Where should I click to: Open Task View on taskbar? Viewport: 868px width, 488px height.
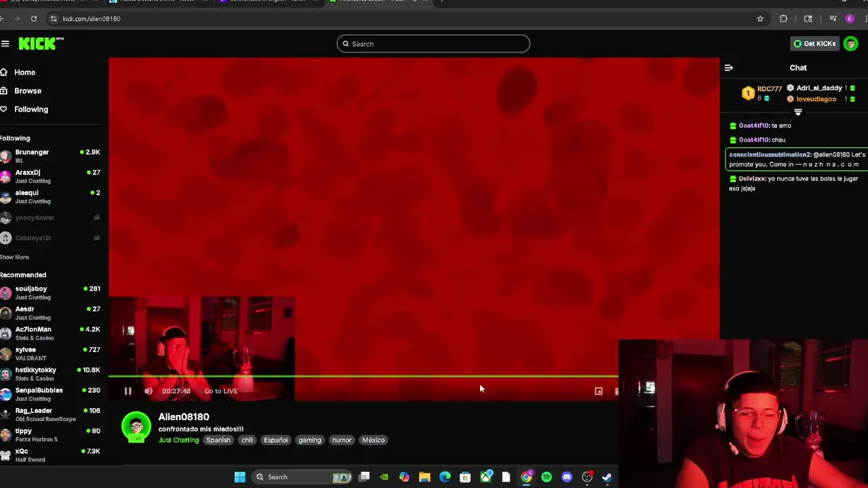[364, 477]
